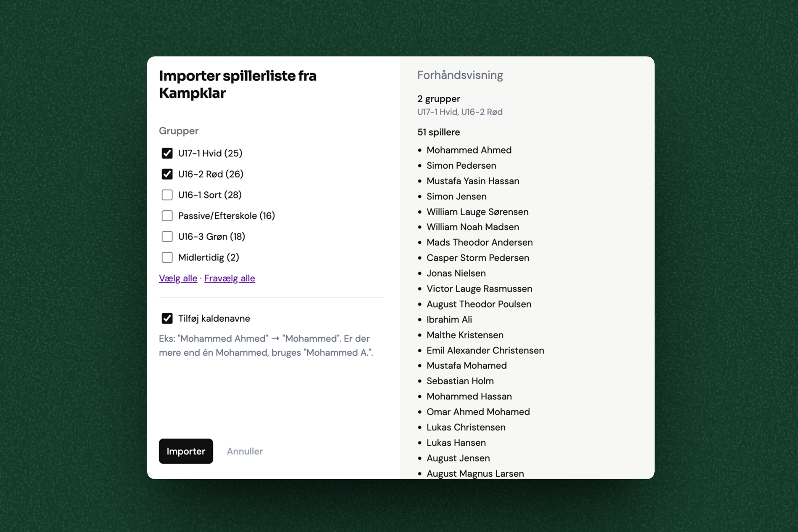Click Annuller to cancel the import
Screen dimensions: 798x532
(244, 451)
